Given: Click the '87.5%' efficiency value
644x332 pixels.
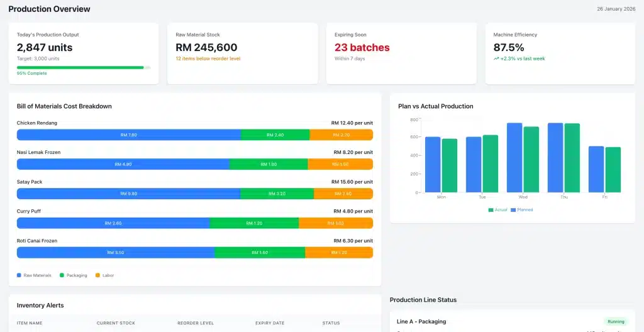Looking at the screenshot, I should [x=509, y=48].
